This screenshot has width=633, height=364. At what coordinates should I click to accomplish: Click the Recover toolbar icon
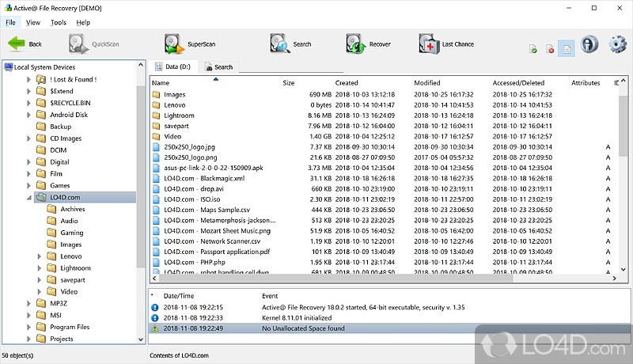pyautogui.click(x=355, y=44)
